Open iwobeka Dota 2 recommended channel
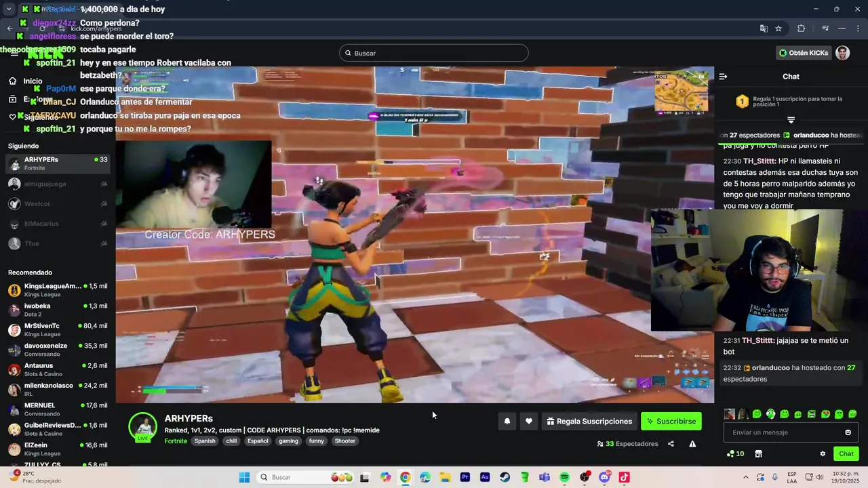 click(x=58, y=310)
